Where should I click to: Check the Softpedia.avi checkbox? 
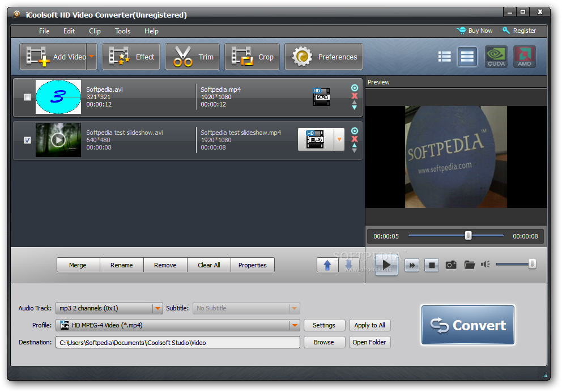tap(27, 97)
